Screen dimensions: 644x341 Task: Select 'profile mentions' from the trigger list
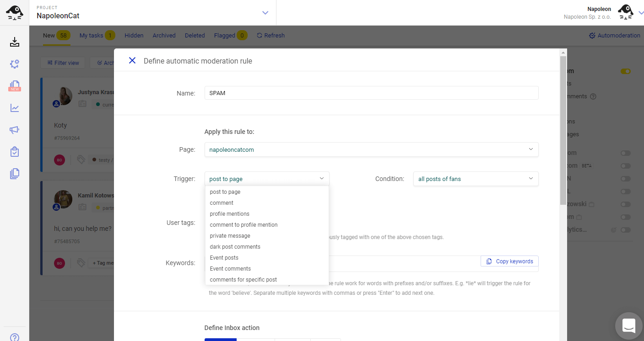(266, 214)
